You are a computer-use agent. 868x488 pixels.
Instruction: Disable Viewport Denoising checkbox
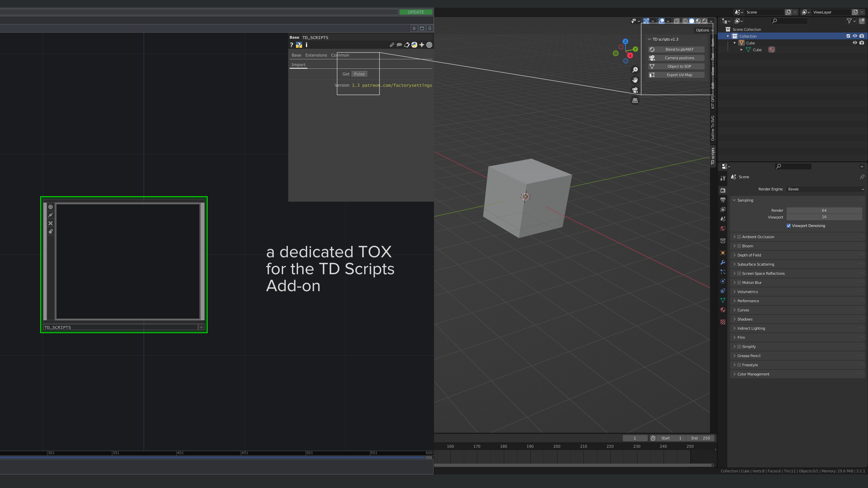(x=789, y=226)
